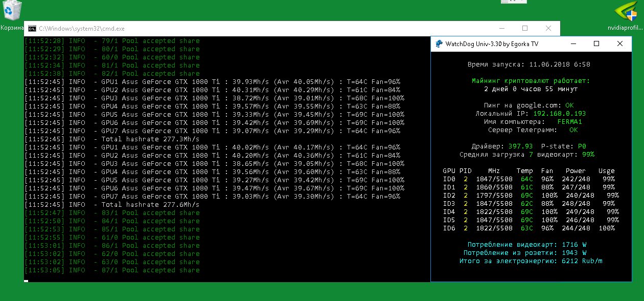
Task: Select the '60/0 Pool accepted share' line
Action: point(112,57)
